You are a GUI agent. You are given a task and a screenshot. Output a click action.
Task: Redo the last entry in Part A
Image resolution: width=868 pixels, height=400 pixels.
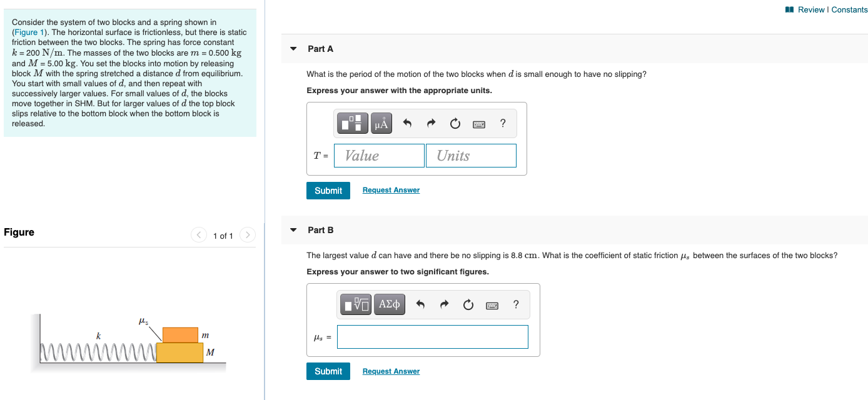(430, 123)
